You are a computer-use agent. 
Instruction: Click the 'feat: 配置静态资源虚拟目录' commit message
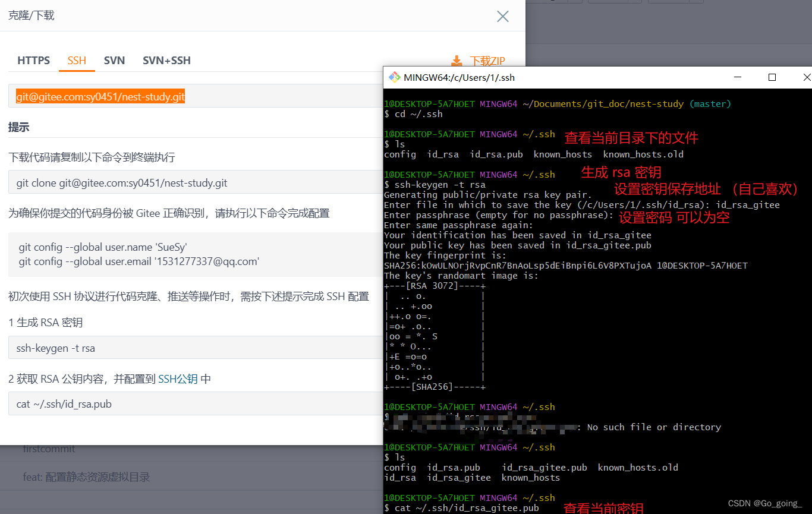[x=86, y=477]
